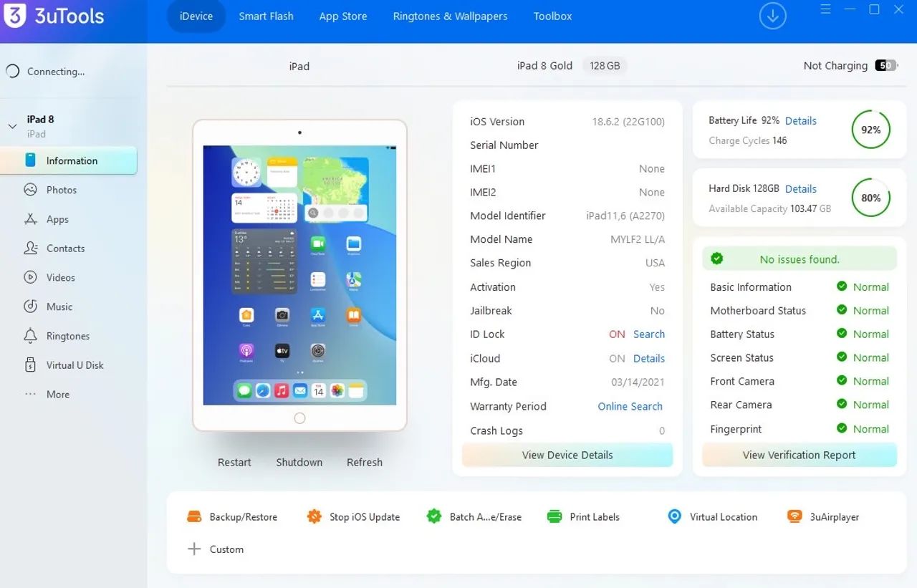Click the Music sidebar icon

[x=30, y=307]
